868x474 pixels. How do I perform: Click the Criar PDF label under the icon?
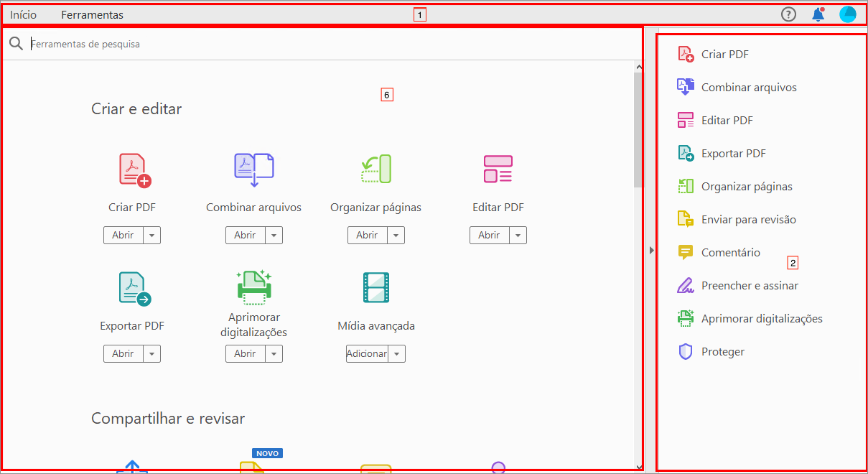click(132, 208)
